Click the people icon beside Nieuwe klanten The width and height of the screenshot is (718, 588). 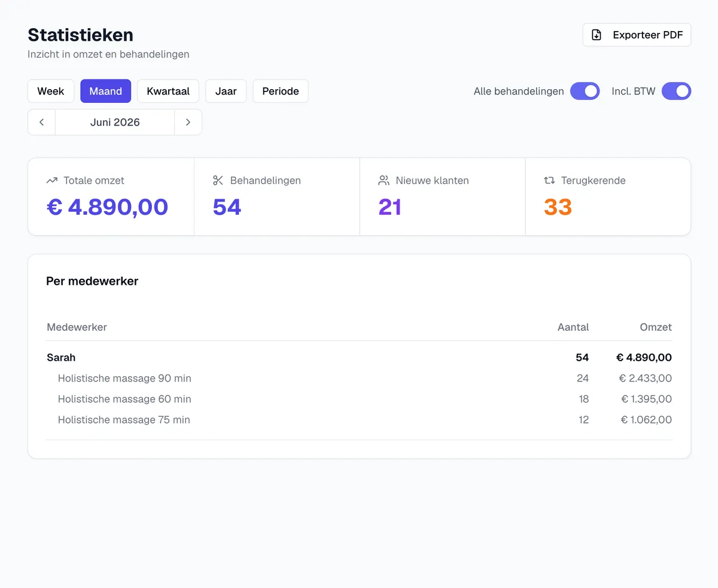tap(384, 181)
